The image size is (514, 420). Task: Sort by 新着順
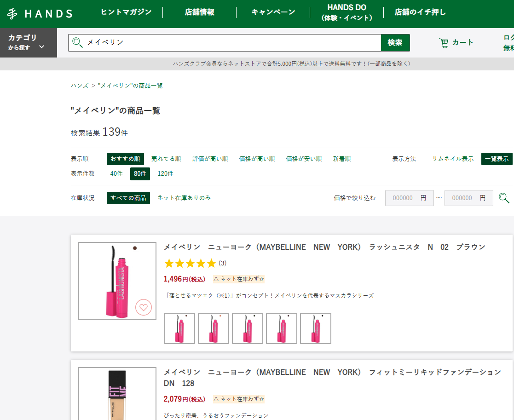point(342,159)
